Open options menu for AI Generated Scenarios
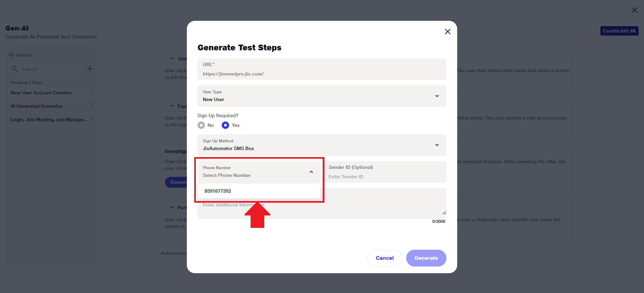 [x=92, y=106]
